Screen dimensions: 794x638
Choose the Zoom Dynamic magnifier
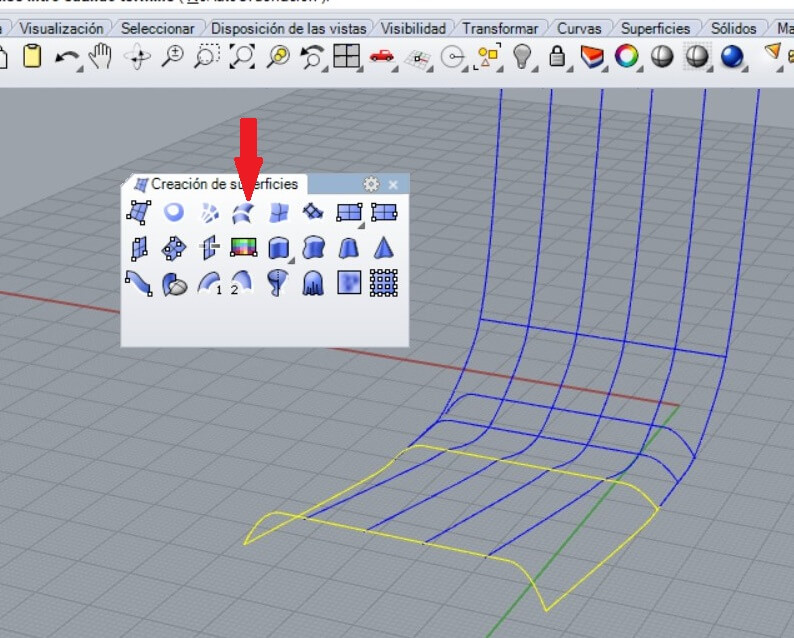click(173, 56)
